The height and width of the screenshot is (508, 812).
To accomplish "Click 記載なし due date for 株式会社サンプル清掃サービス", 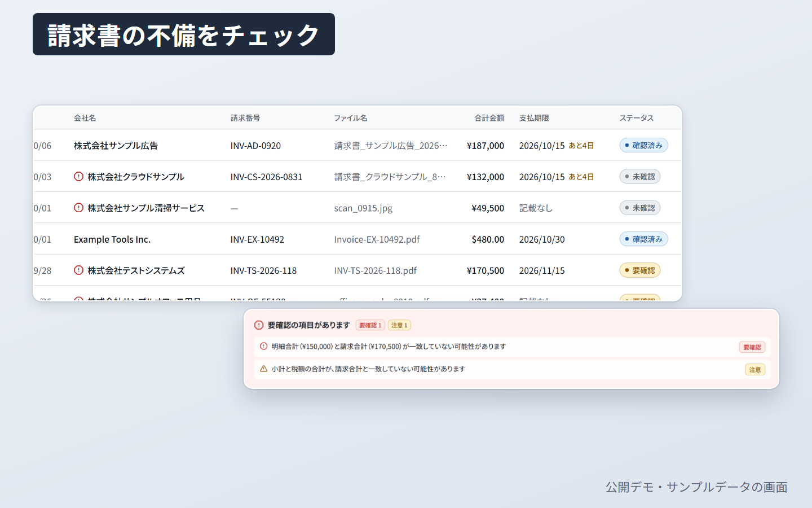I will (536, 208).
